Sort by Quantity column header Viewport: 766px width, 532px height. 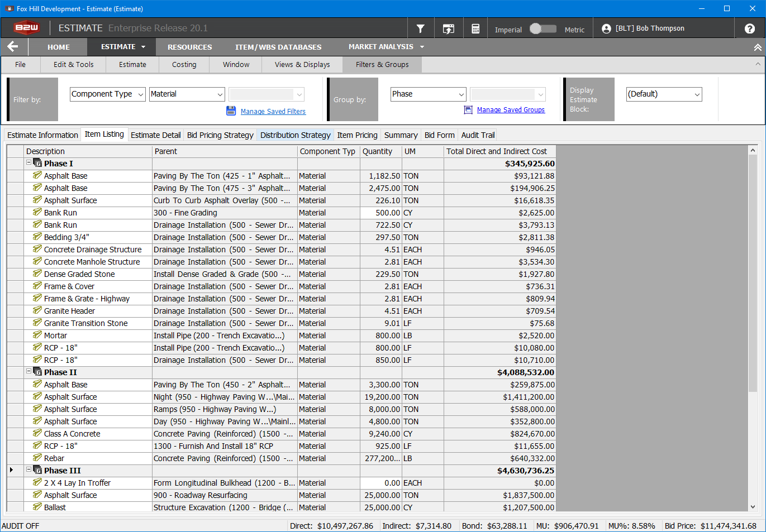click(x=381, y=151)
